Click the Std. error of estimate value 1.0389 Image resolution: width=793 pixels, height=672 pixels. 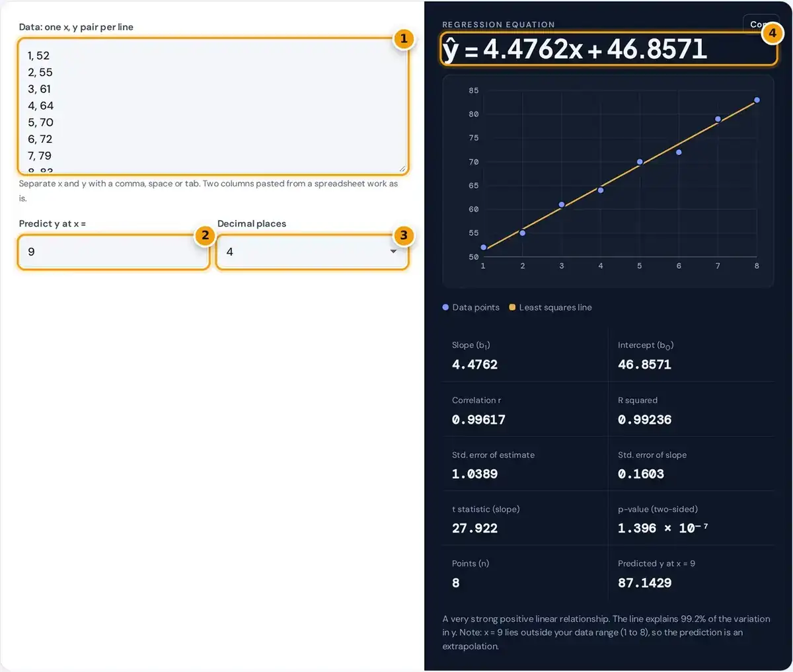click(x=474, y=474)
